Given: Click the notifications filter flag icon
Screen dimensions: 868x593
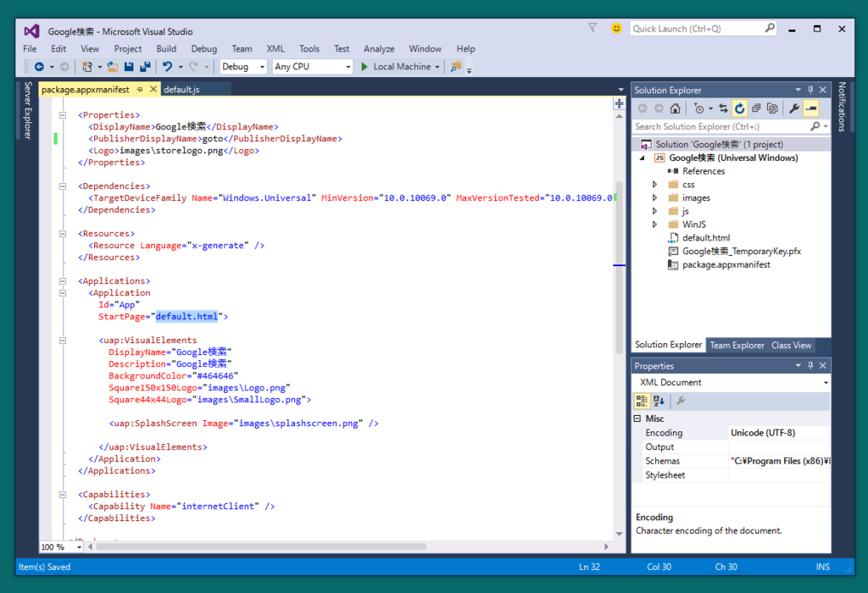Looking at the screenshot, I should 593,28.
